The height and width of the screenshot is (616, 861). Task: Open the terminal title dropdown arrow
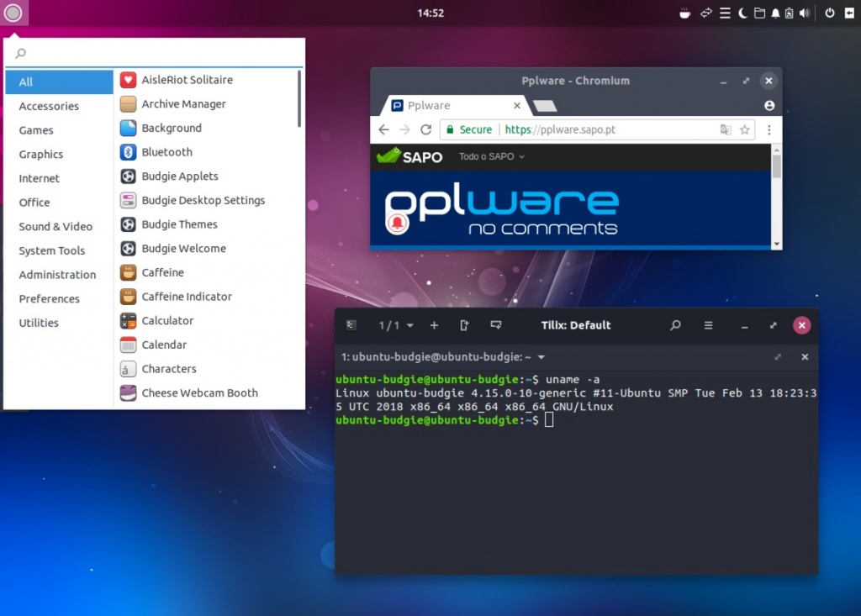pos(541,357)
